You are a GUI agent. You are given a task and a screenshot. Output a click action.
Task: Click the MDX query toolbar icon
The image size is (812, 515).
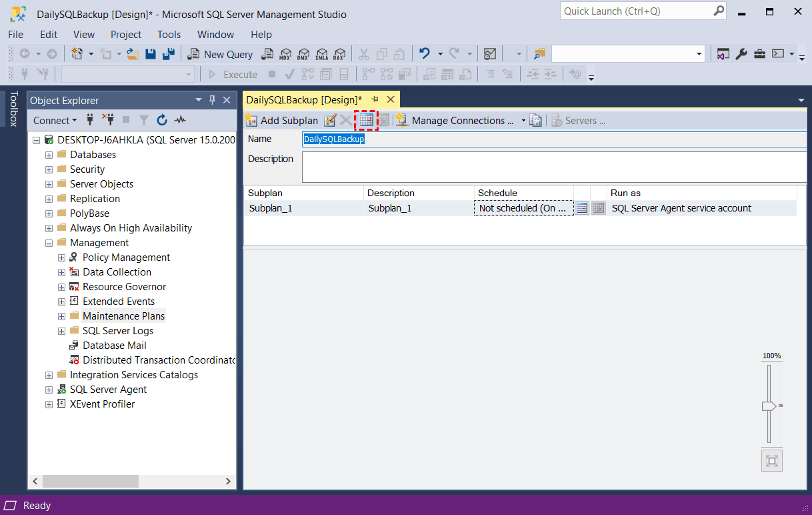pyautogui.click(x=285, y=54)
